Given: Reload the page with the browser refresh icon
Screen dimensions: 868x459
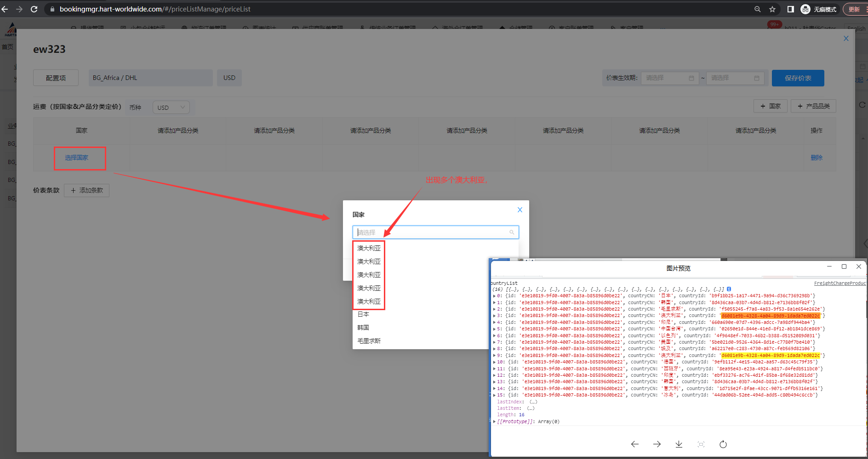Looking at the screenshot, I should [x=34, y=9].
